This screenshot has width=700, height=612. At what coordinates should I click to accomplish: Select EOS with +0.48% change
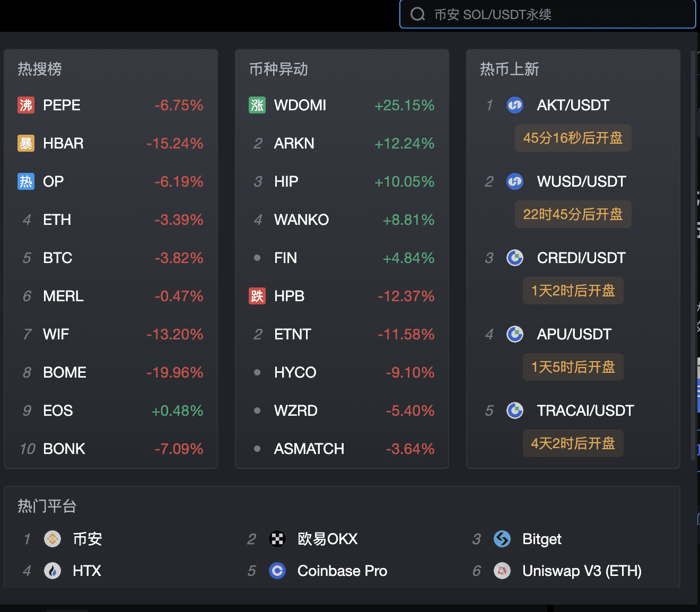(x=111, y=410)
